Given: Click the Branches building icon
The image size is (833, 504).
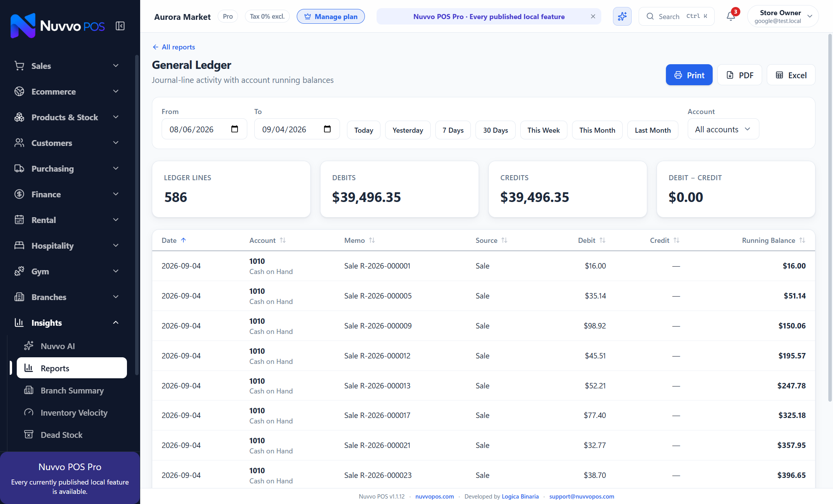Looking at the screenshot, I should click(19, 297).
